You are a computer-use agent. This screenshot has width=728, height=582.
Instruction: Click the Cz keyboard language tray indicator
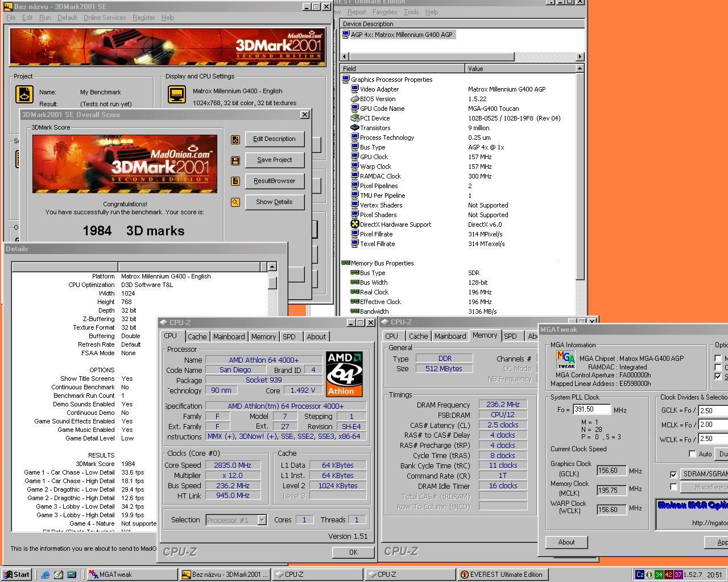click(640, 575)
